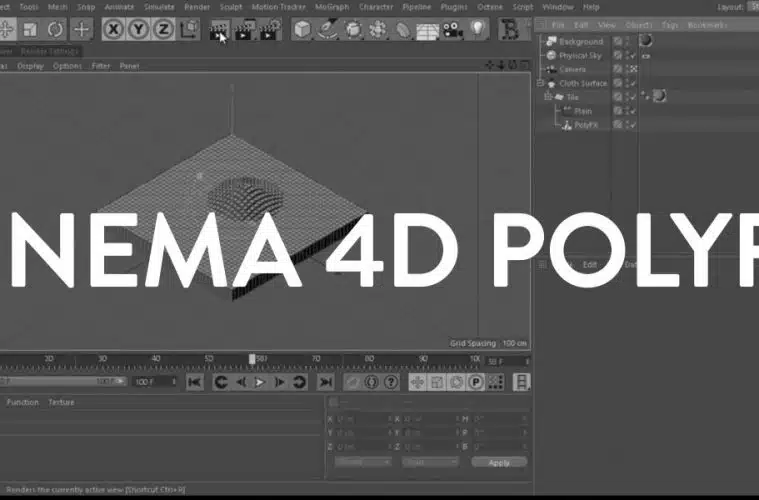
Task: Select the Cube primitive object icon
Action: (x=301, y=30)
